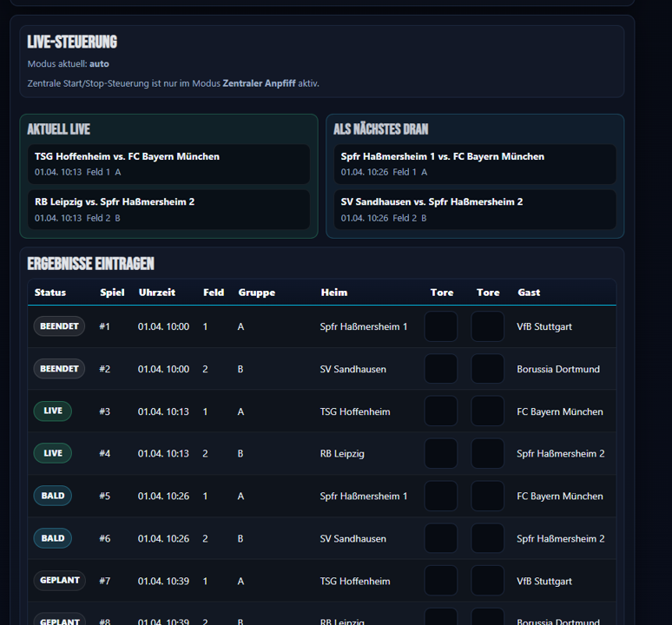Focus the home goals field of match #7
Image resolution: width=672 pixels, height=625 pixels.
point(440,581)
